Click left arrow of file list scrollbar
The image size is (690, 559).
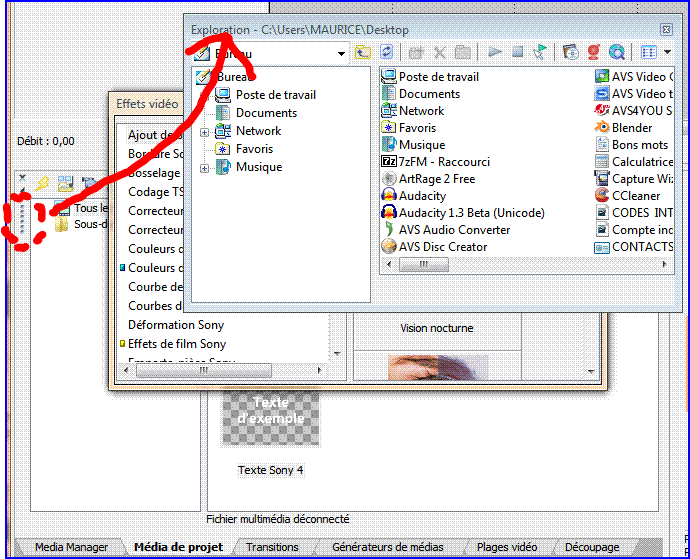(389, 265)
